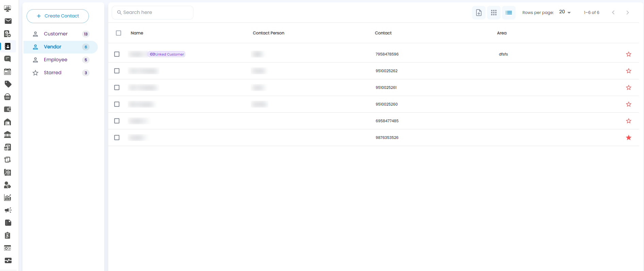Image resolution: width=644 pixels, height=271 pixels.
Task: Click the Contact column header
Action: (383, 33)
